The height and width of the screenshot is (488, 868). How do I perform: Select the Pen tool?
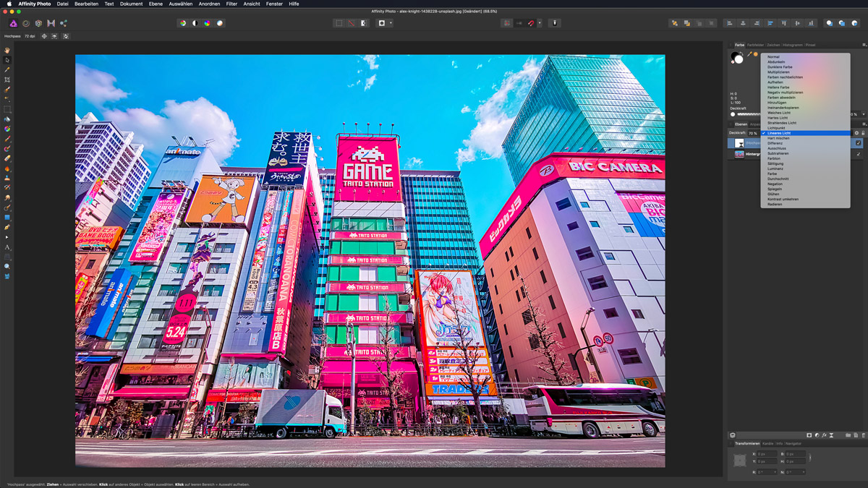click(7, 228)
